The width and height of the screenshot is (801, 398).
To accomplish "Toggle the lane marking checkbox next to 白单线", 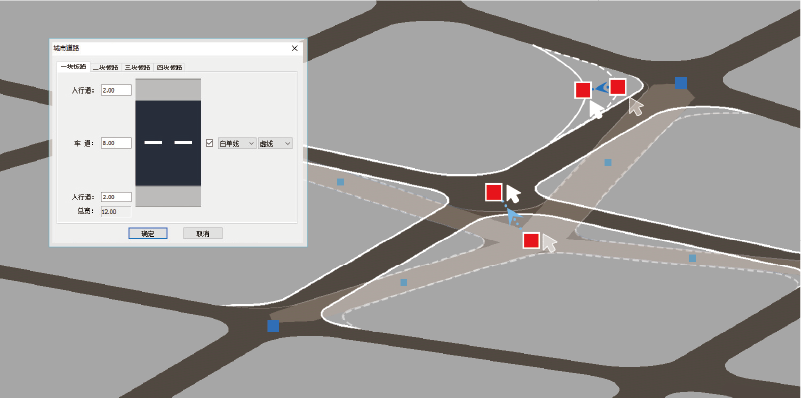I will point(209,144).
